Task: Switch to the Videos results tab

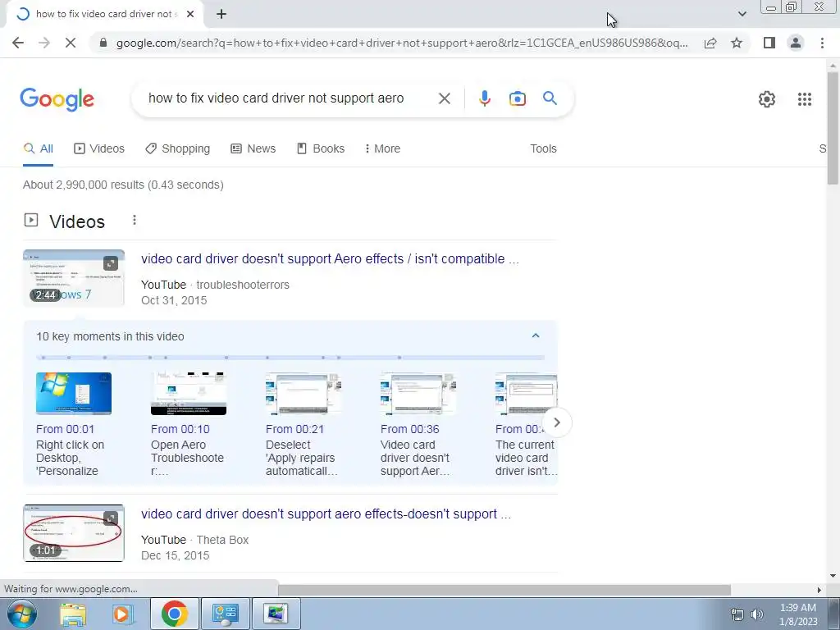Action: 99,149
